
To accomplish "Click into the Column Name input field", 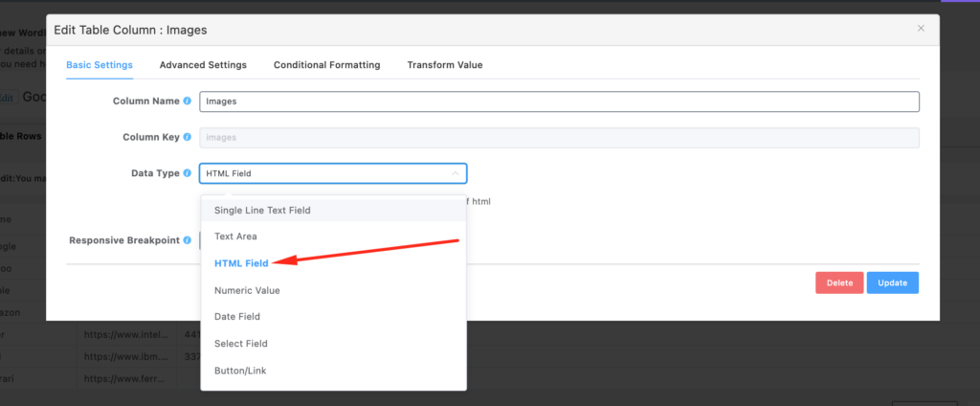I will pos(559,101).
